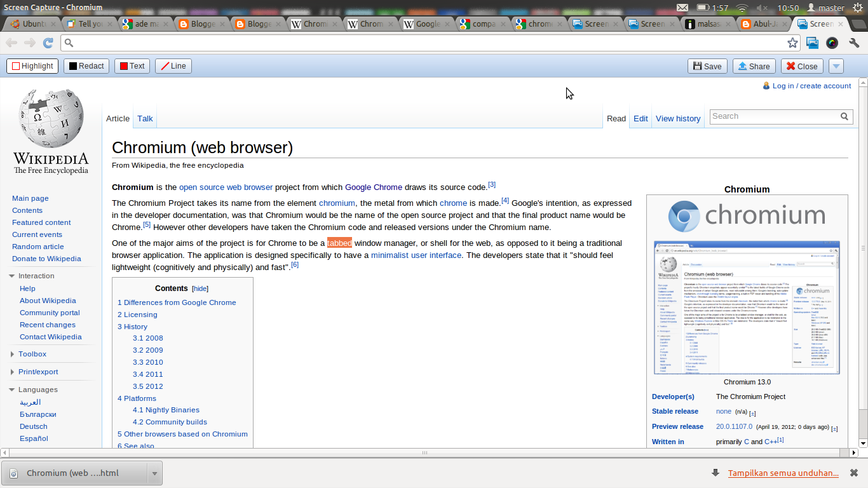Screen dimensions: 868x488
Task: Open the wrench settings menu
Action: pos(854,43)
